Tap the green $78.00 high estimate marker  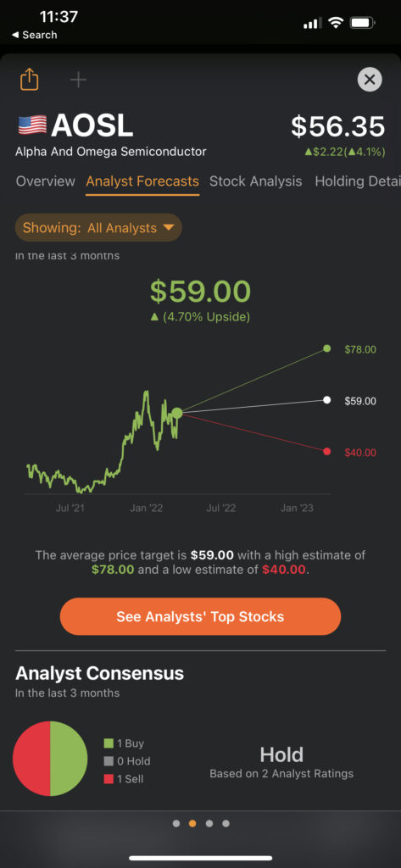point(326,348)
